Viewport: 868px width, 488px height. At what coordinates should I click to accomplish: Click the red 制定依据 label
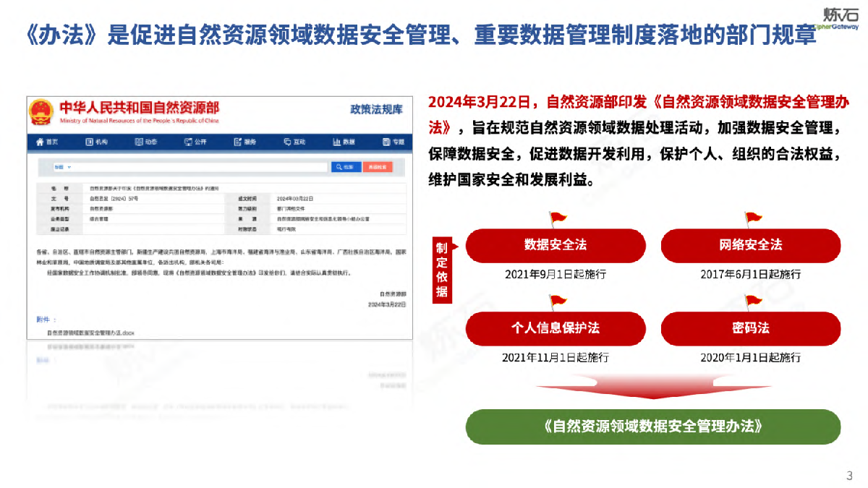[441, 270]
